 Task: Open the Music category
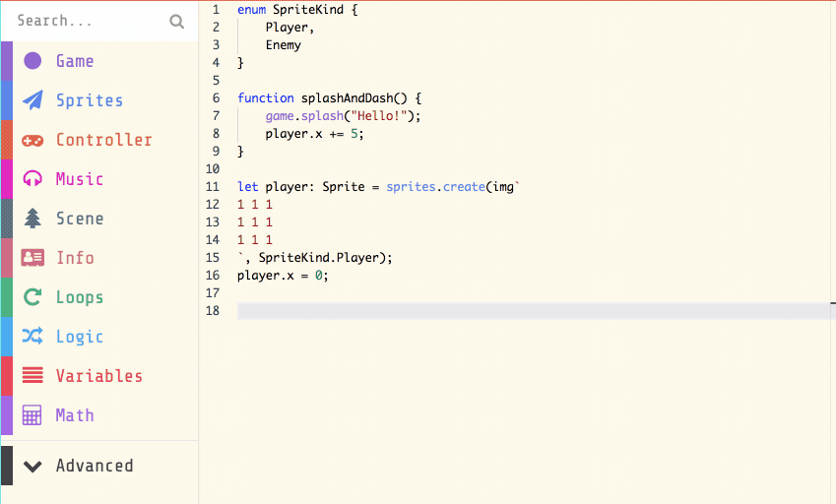(x=80, y=179)
